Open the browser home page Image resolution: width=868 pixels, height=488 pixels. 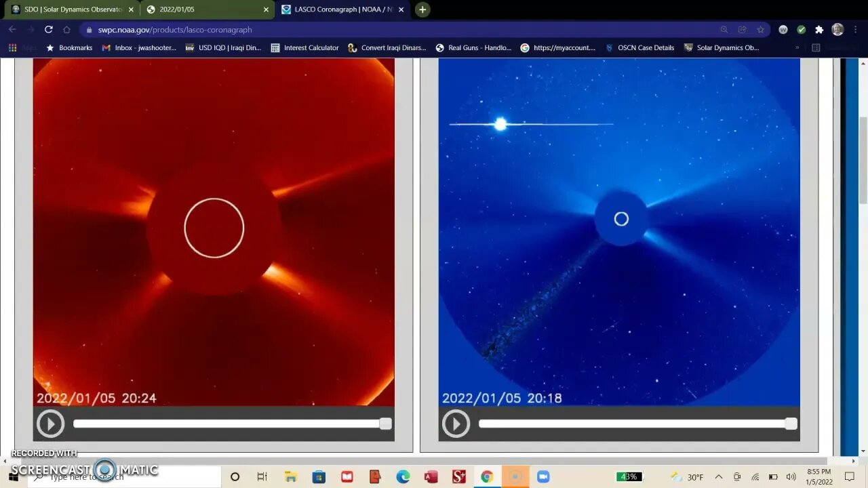66,30
